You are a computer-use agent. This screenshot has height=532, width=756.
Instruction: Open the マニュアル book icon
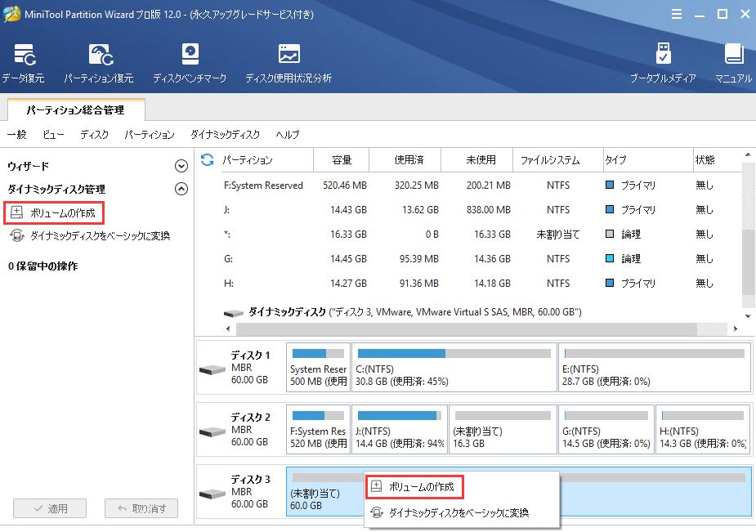(x=733, y=57)
